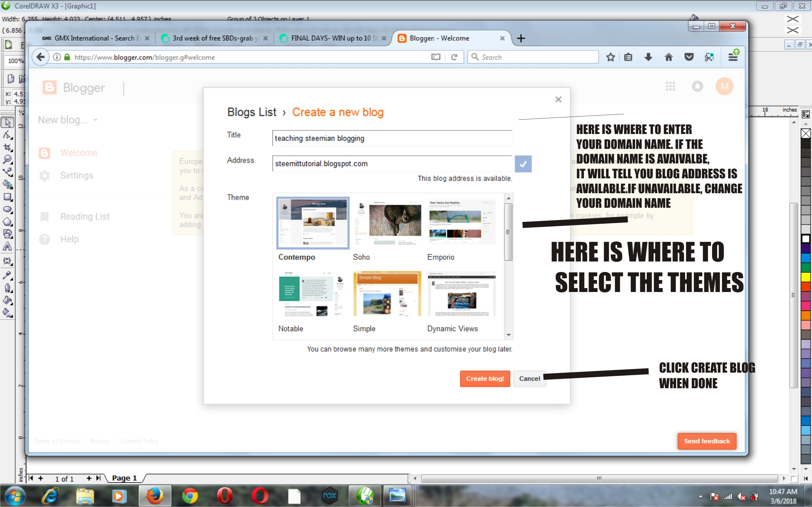Open the Google apps grid icon
This screenshot has height=507, width=812.
click(x=670, y=86)
